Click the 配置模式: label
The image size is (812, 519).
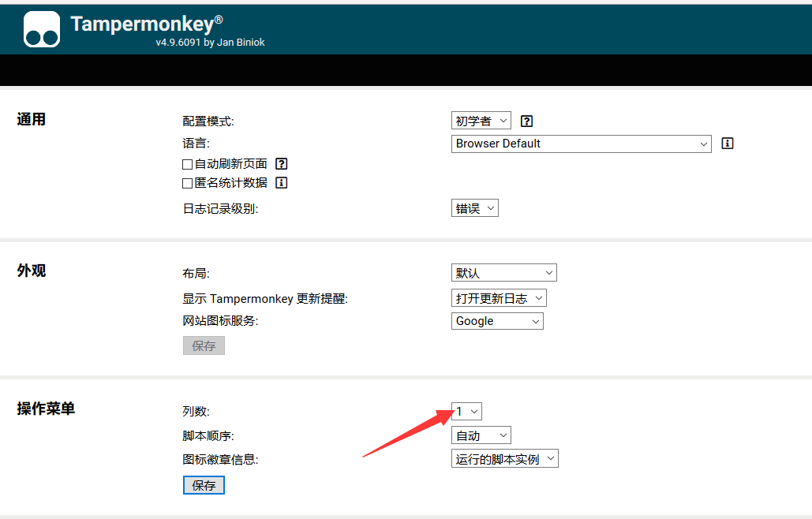click(x=208, y=121)
